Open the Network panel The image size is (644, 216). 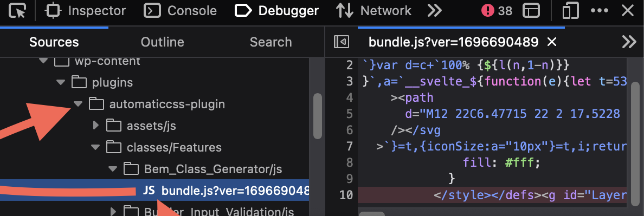[373, 11]
